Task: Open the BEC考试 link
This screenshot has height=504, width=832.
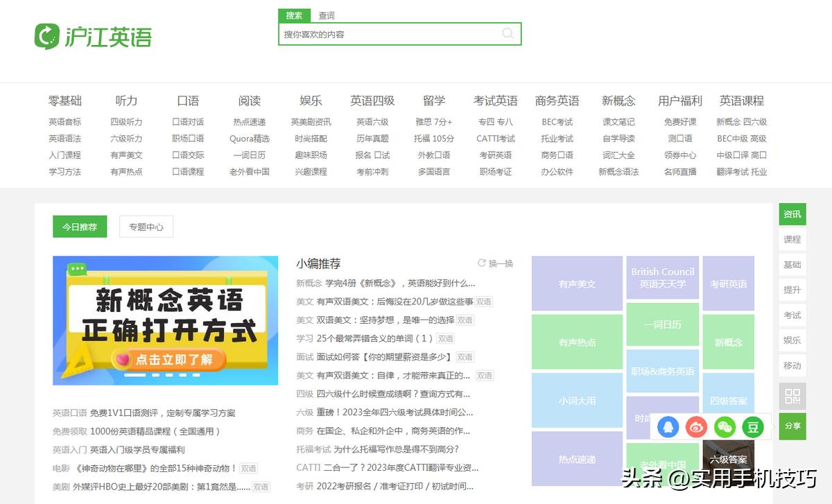Action: click(557, 122)
